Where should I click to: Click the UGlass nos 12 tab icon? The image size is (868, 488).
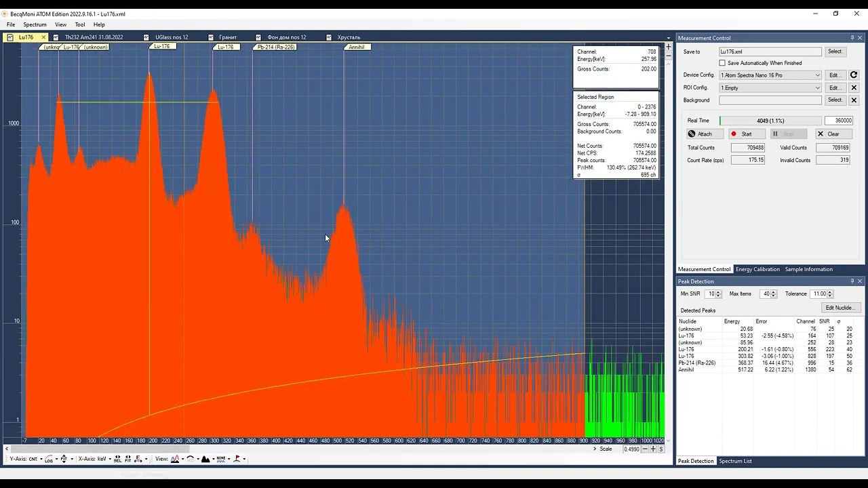click(x=146, y=37)
